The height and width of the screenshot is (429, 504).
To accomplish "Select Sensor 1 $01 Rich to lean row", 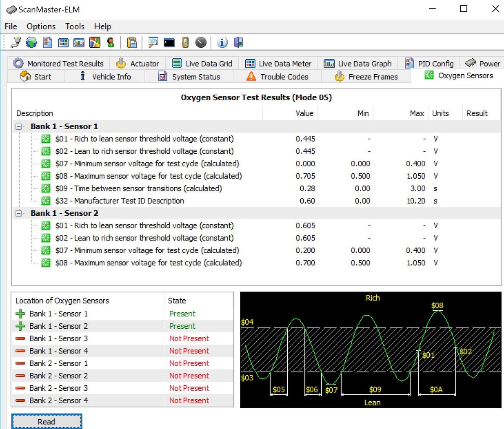I will pyautogui.click(x=257, y=139).
